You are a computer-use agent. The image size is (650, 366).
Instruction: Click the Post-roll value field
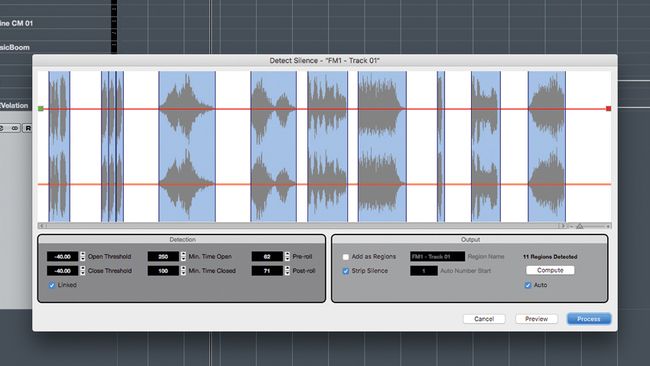click(267, 271)
